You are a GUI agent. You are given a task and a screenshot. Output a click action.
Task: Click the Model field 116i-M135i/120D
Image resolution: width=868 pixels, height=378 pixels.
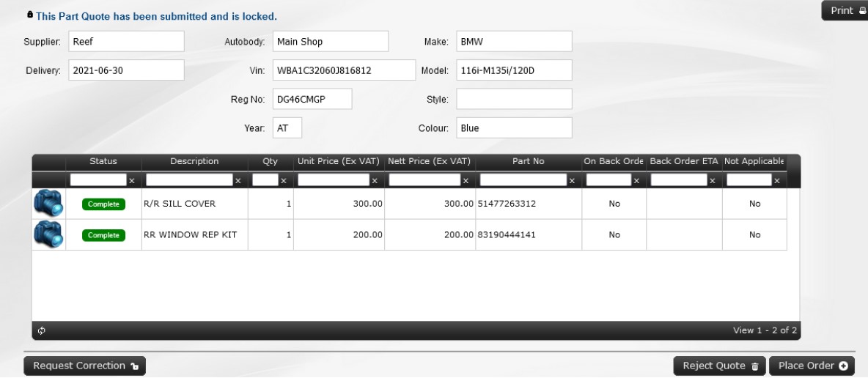coord(514,70)
